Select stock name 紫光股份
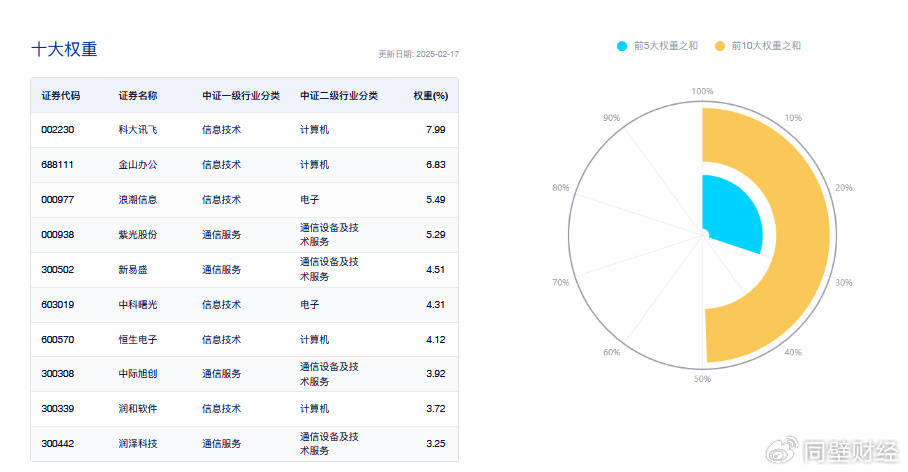This screenshot has height=472, width=908. [x=138, y=235]
